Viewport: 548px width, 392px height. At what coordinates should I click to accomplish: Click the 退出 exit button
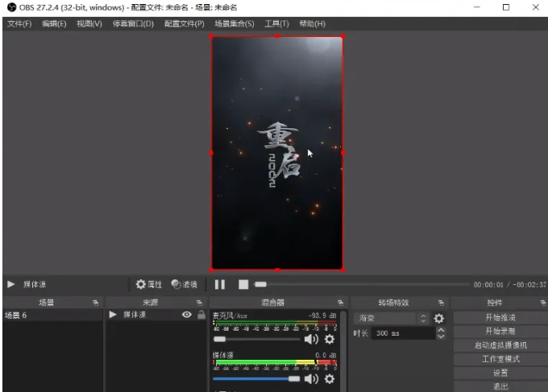click(500, 386)
